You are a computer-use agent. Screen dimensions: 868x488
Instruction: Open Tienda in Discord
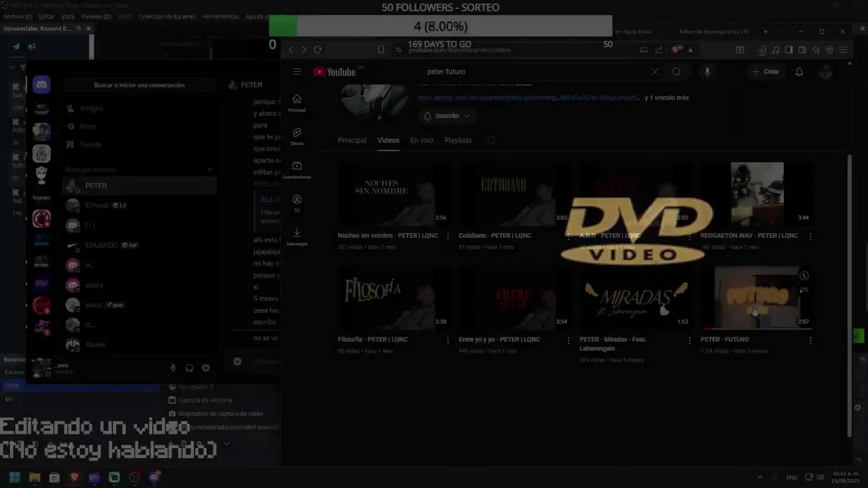click(x=139, y=144)
